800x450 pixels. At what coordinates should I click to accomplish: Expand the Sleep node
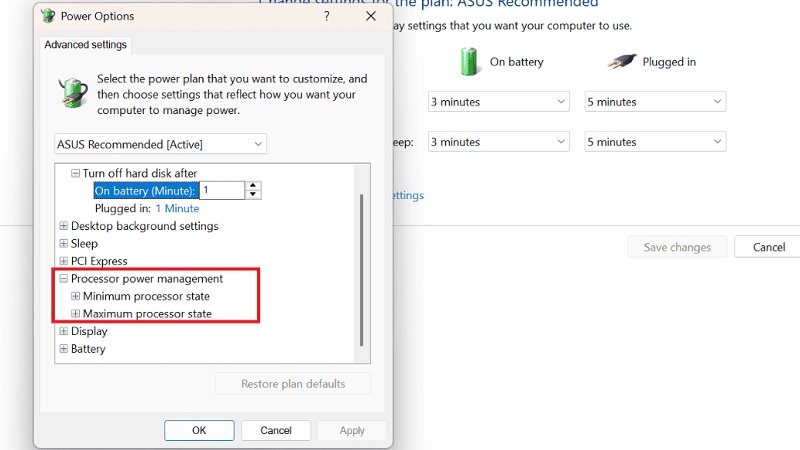coord(64,243)
